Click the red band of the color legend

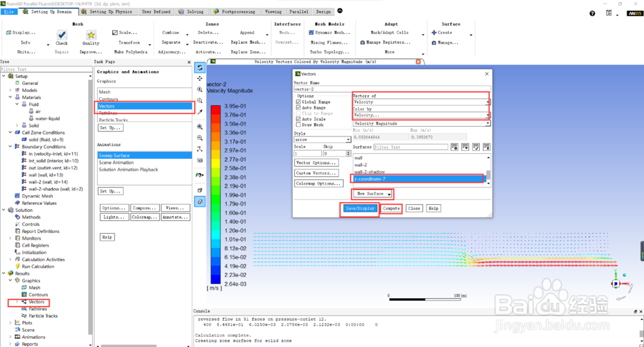click(216, 111)
